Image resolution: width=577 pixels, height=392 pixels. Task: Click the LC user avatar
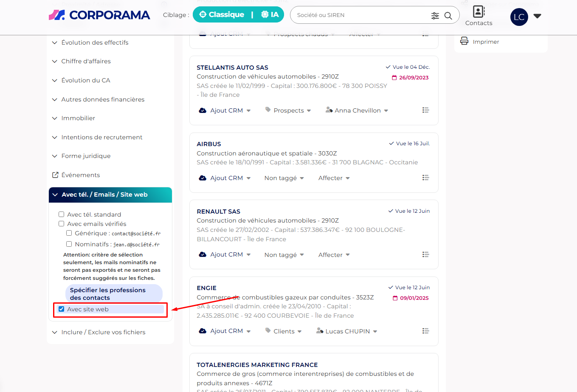point(519,17)
